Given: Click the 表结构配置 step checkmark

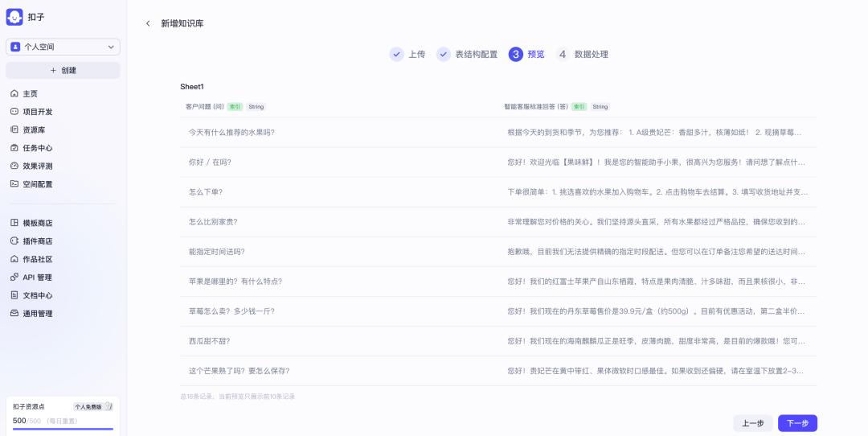Looking at the screenshot, I should pyautogui.click(x=444, y=54).
